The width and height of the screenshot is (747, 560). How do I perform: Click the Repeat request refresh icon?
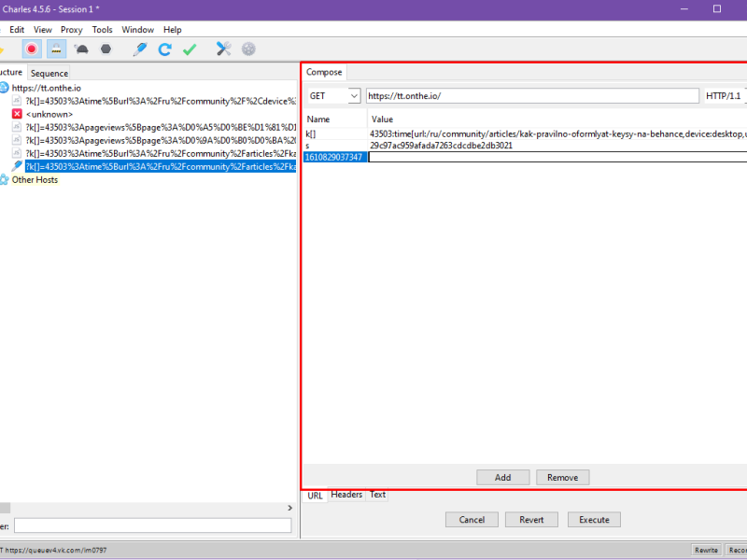point(165,49)
